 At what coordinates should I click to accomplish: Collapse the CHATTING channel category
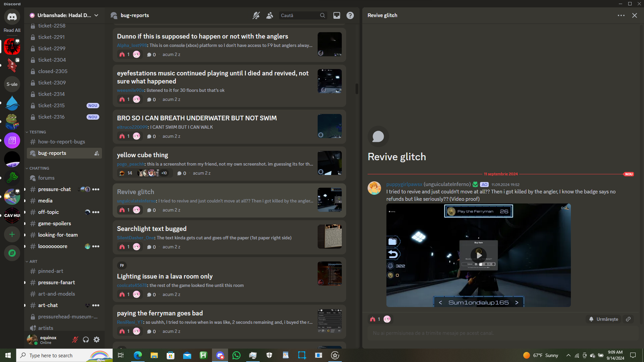click(x=39, y=168)
